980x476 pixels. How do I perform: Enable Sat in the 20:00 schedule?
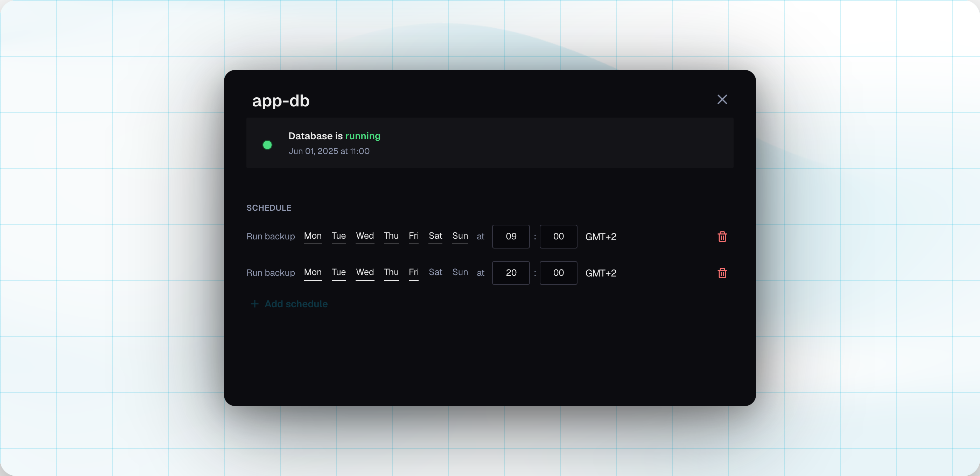(435, 272)
